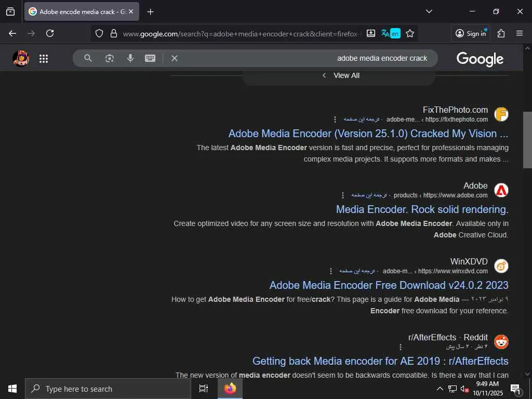532x399 pixels.
Task: Reload the current page
Action: point(50,33)
